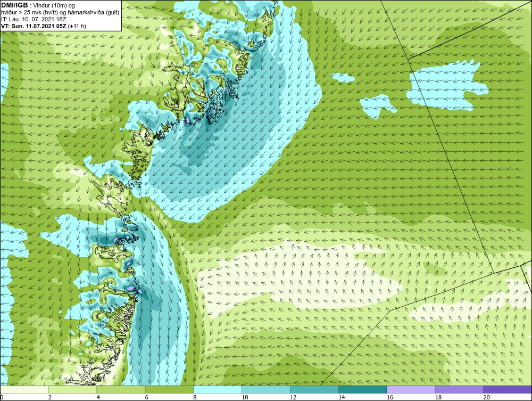
Task: Click the 18–20 m/s purple legend swatch
Action: click(x=460, y=389)
